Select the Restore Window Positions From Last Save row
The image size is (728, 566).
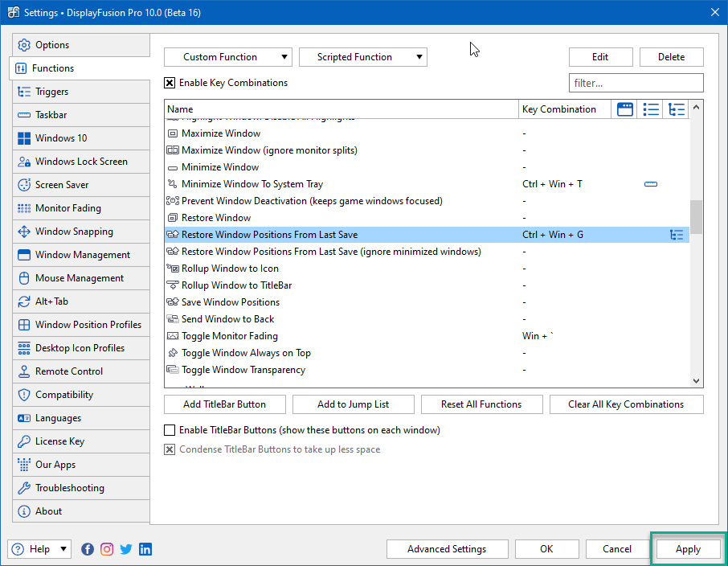tap(427, 235)
